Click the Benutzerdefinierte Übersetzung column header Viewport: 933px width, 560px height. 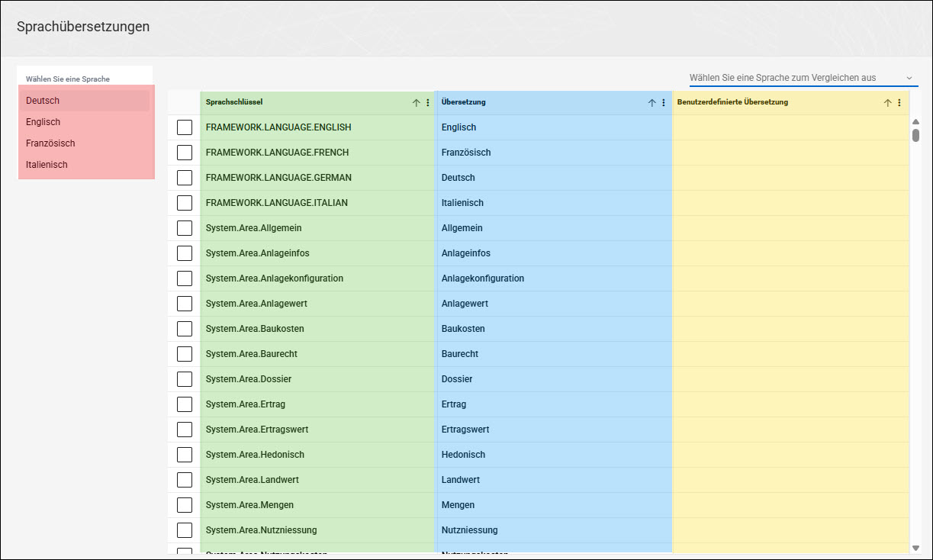[732, 102]
